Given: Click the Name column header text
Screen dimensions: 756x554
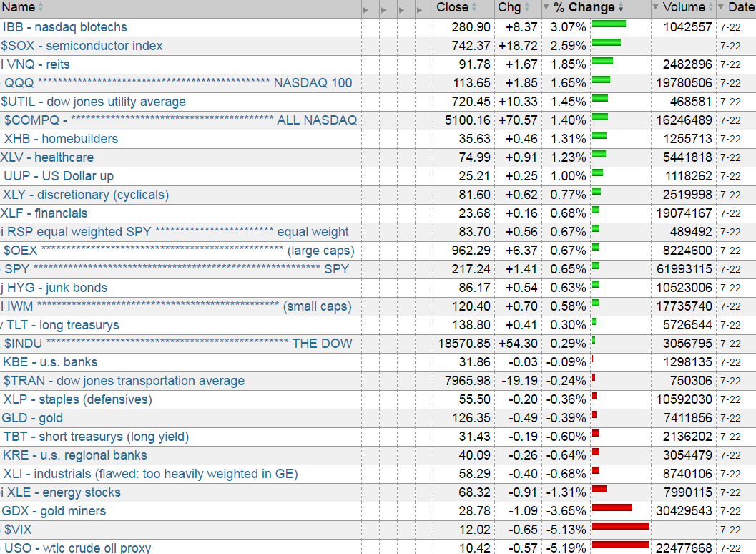Looking at the screenshot, I should [x=19, y=7].
